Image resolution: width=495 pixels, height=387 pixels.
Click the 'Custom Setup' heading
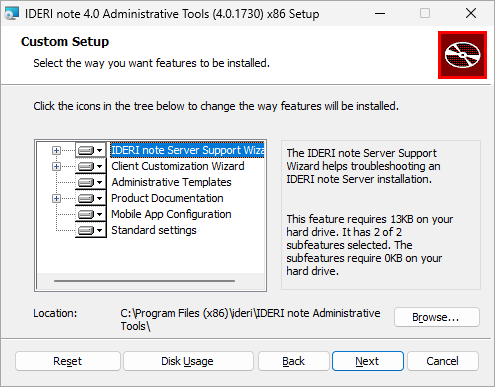(65, 42)
